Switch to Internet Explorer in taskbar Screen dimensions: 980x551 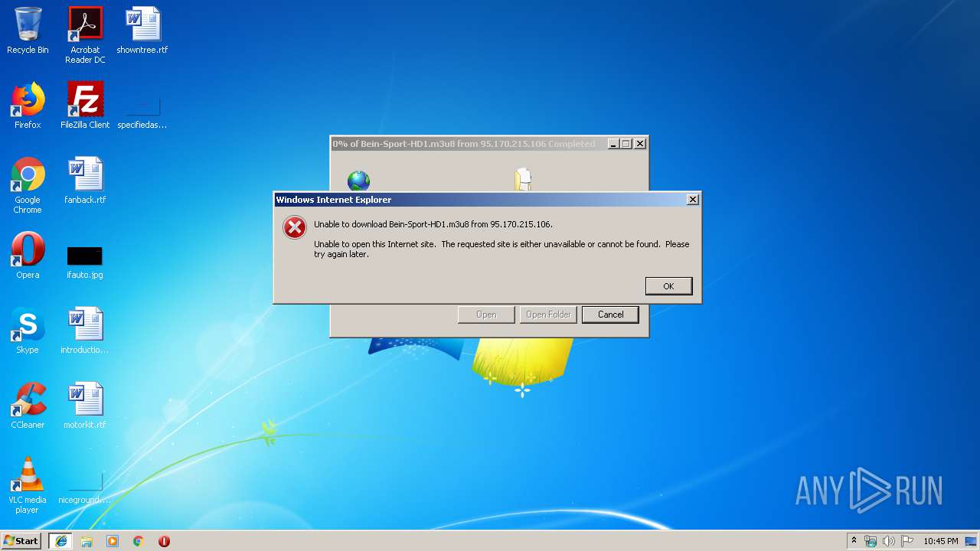pyautogui.click(x=61, y=541)
